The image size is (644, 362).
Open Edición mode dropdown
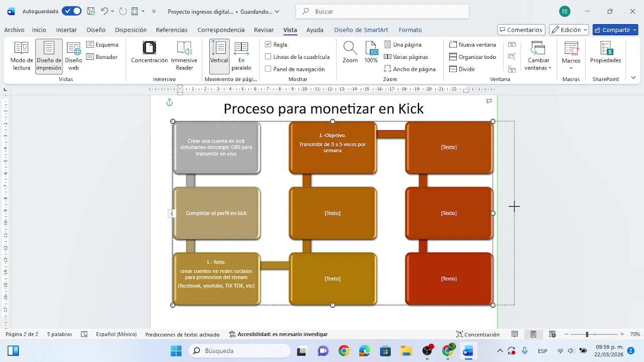586,30
